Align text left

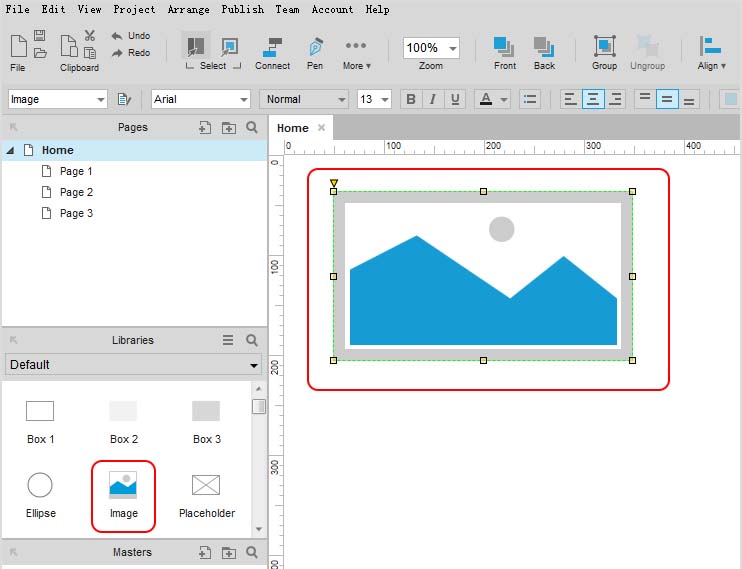(x=570, y=99)
